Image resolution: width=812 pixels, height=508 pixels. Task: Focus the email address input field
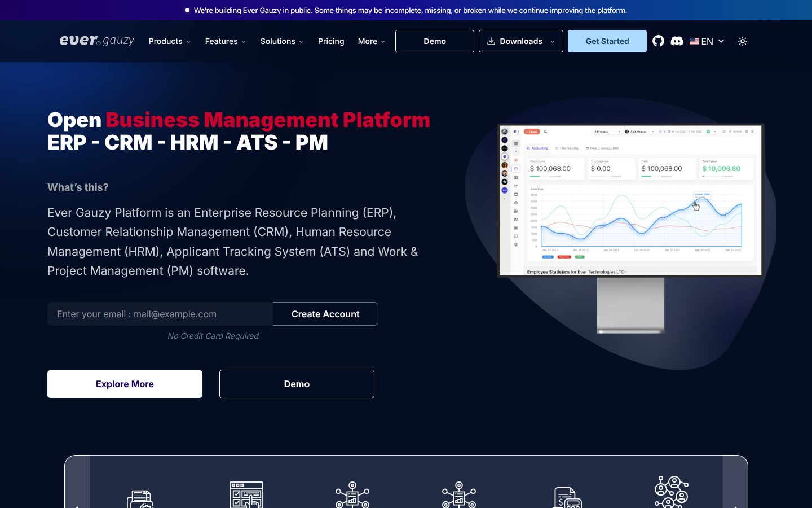tap(160, 314)
